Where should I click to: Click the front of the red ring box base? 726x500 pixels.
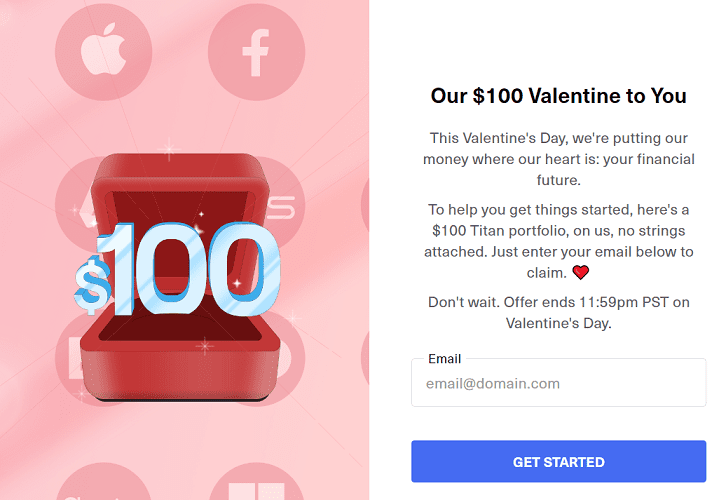point(181,374)
